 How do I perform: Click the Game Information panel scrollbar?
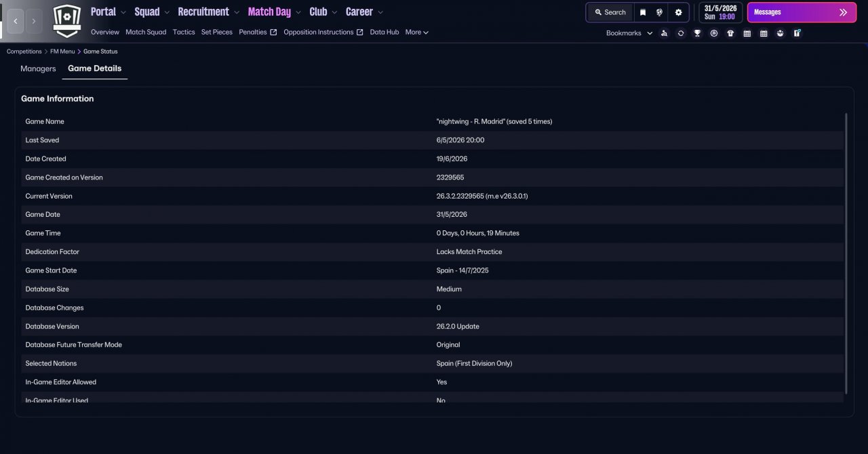[x=846, y=253]
